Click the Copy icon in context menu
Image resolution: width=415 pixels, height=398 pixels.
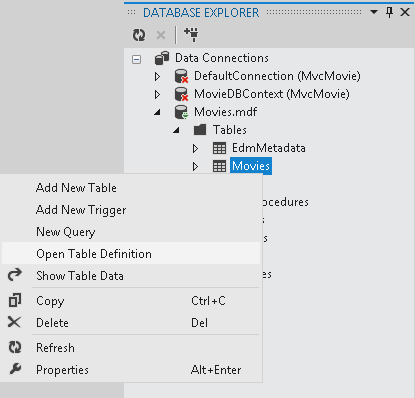click(x=15, y=300)
